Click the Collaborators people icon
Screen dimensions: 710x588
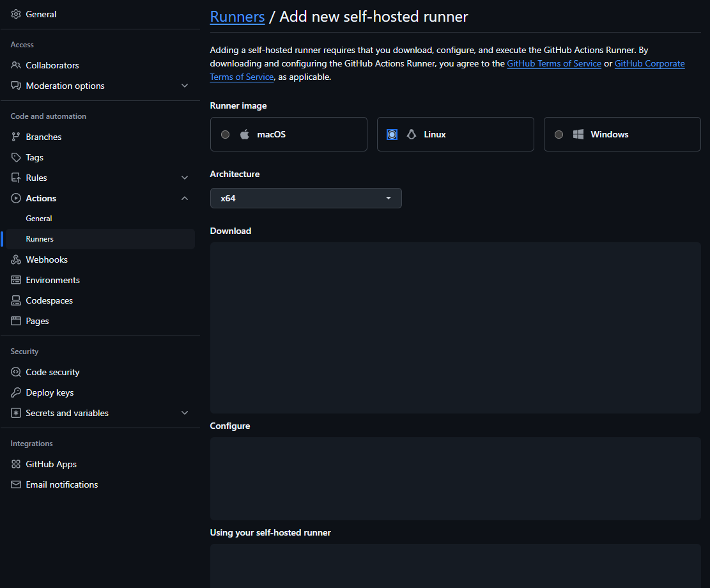click(16, 65)
